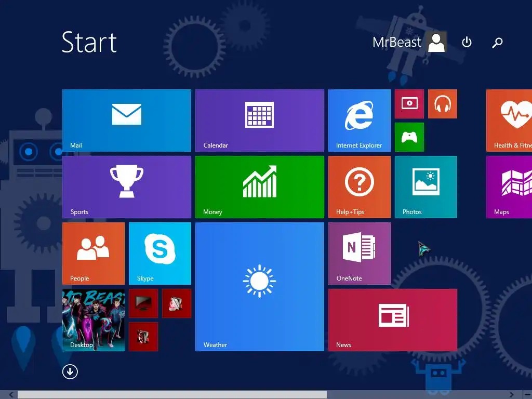Screen dimensions: 532x399
Task: Open the green Xbox Games tile
Action: pyautogui.click(x=409, y=137)
